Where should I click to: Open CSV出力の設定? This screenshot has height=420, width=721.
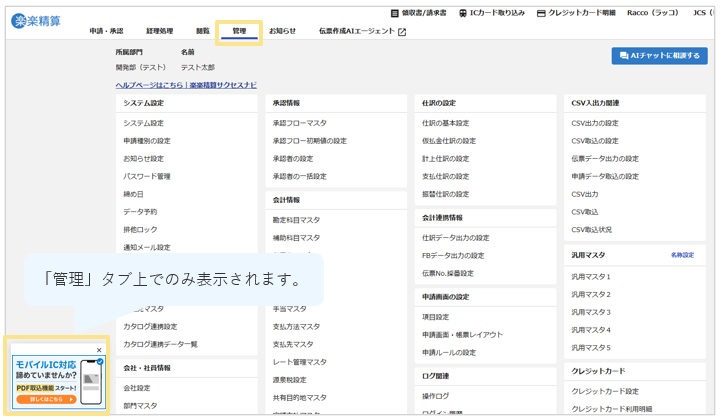point(595,123)
